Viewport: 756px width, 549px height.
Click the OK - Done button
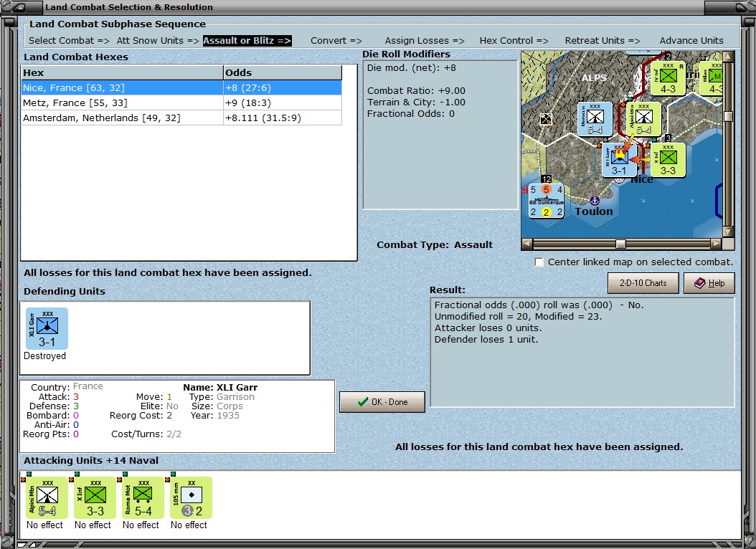tap(382, 401)
